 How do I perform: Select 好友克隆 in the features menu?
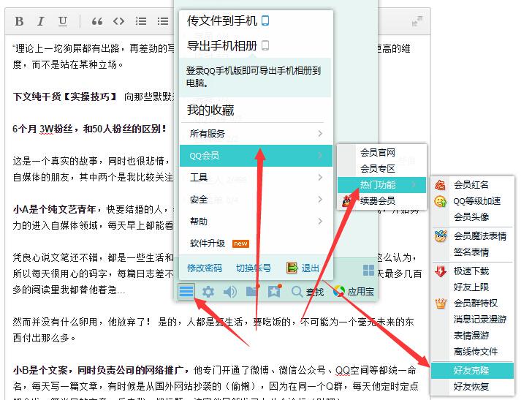click(472, 370)
